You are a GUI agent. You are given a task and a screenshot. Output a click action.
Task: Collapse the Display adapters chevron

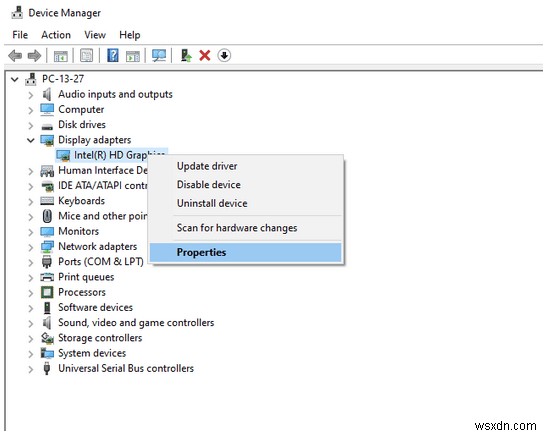coord(31,140)
